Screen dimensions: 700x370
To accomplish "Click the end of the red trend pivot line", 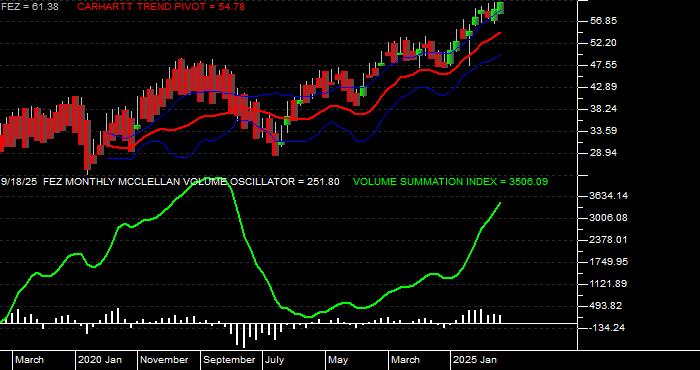I will click(x=500, y=33).
